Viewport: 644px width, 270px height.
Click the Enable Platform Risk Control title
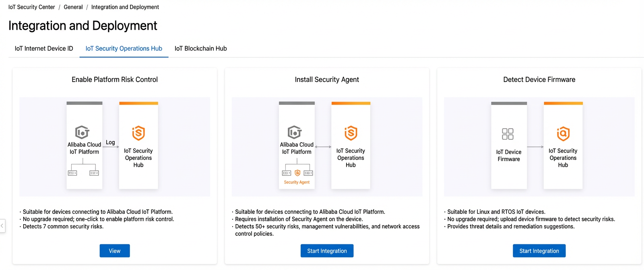pyautogui.click(x=115, y=80)
